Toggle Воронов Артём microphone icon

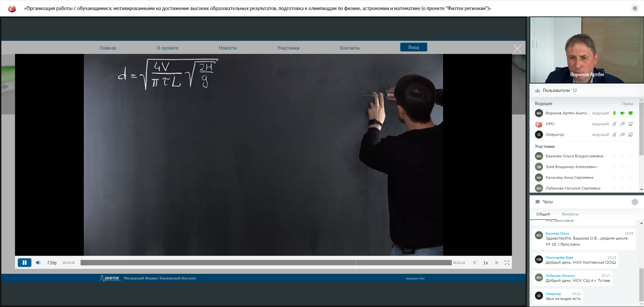click(x=614, y=113)
